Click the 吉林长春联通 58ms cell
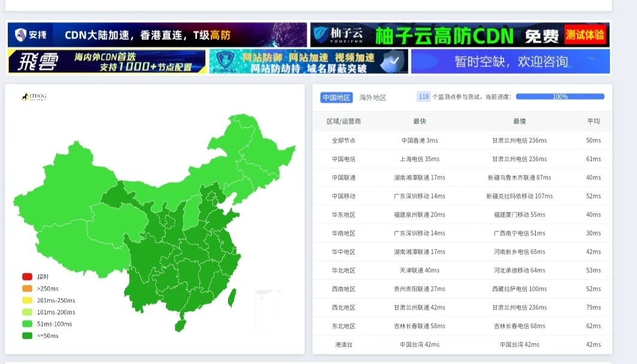 click(x=420, y=326)
